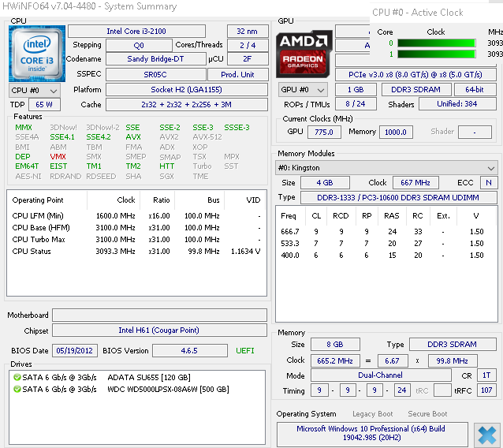
Task: Click the SSPEC SR05C field
Action: tap(155, 74)
